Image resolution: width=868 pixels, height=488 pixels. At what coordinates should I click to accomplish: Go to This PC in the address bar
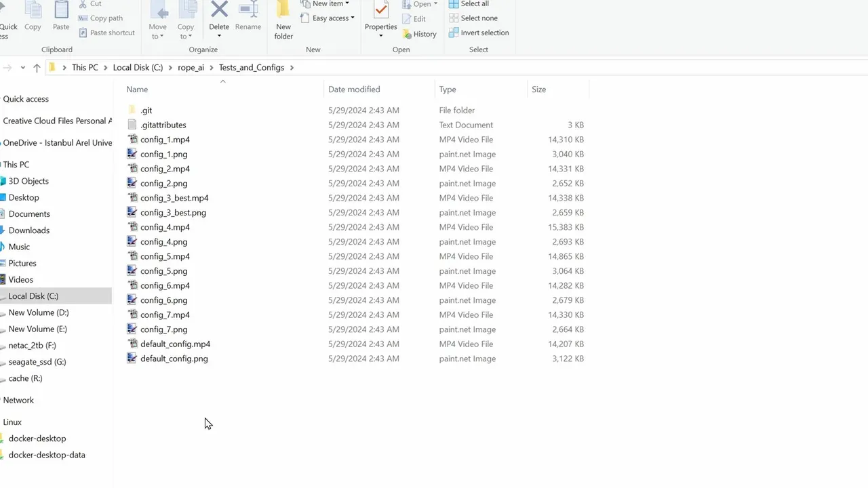[x=85, y=68]
